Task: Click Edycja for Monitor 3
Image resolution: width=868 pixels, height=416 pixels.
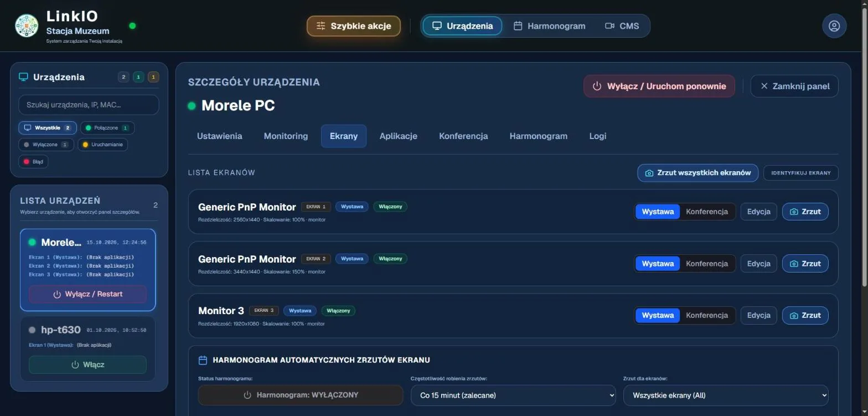Action: coord(759,315)
